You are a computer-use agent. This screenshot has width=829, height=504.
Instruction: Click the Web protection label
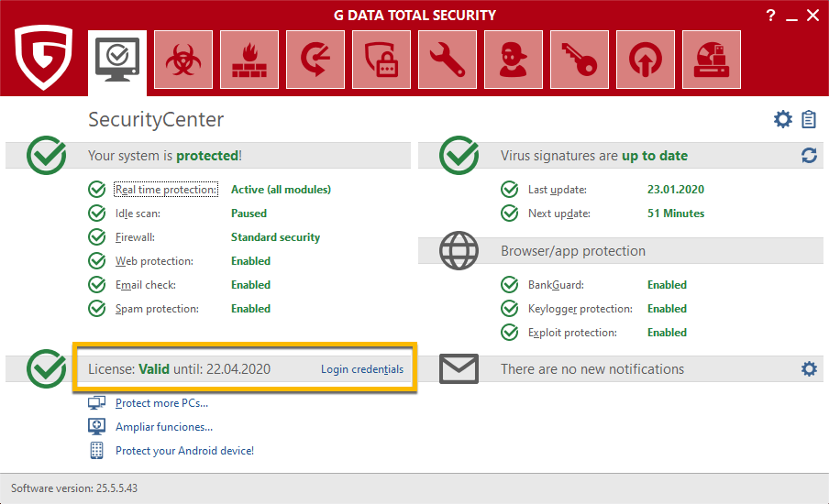(x=154, y=261)
